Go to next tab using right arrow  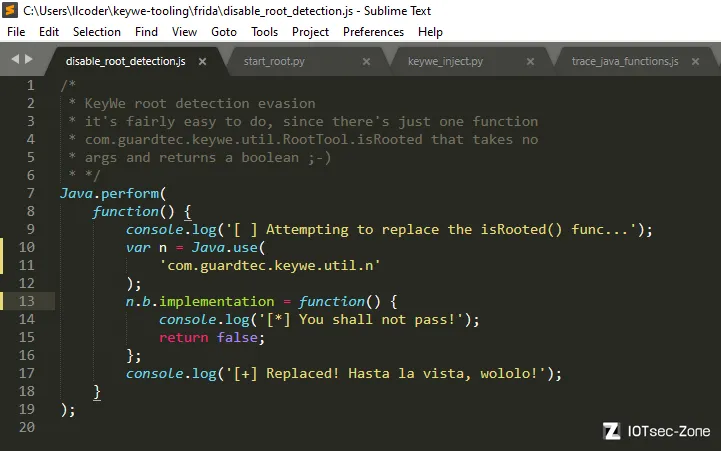pyautogui.click(x=29, y=59)
